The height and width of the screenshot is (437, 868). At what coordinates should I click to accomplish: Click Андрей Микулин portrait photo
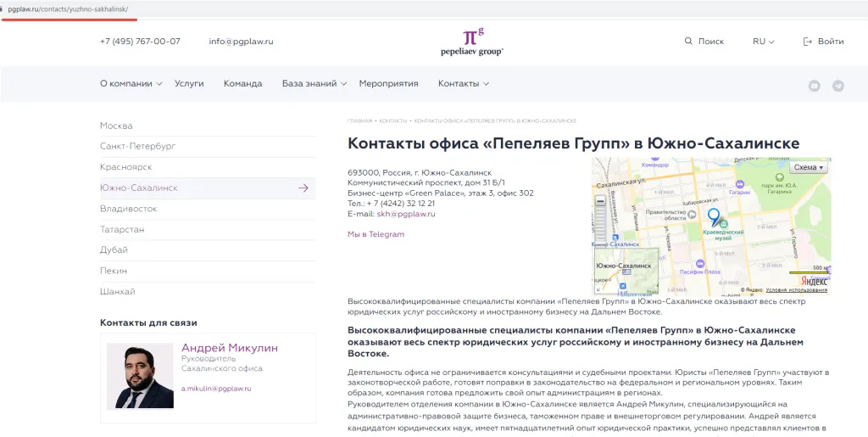pos(140,376)
